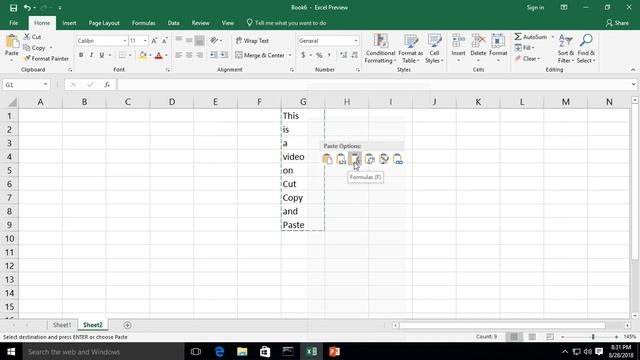The width and height of the screenshot is (640, 360).
Task: Select cell G4 containing video
Action: point(303,157)
